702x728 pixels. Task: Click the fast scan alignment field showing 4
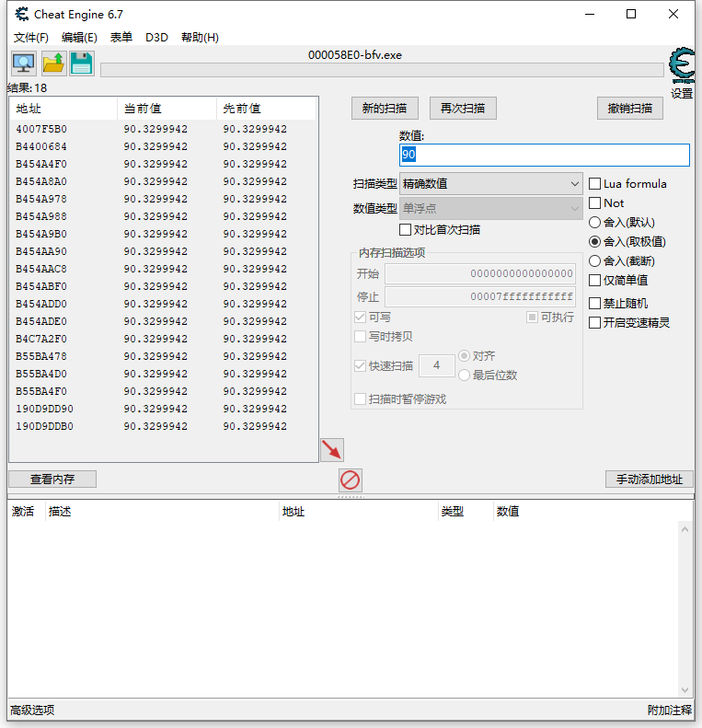pyautogui.click(x=436, y=366)
